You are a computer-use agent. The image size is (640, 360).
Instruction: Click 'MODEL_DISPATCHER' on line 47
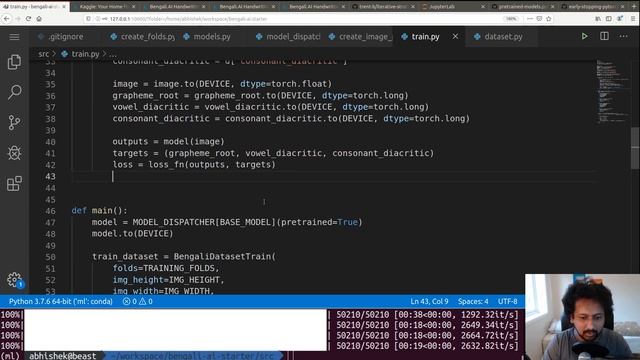click(173, 222)
